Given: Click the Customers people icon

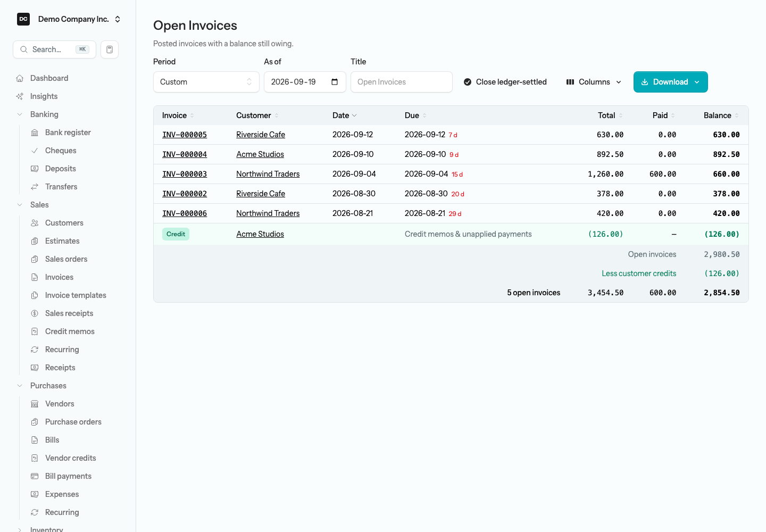Looking at the screenshot, I should [35, 223].
